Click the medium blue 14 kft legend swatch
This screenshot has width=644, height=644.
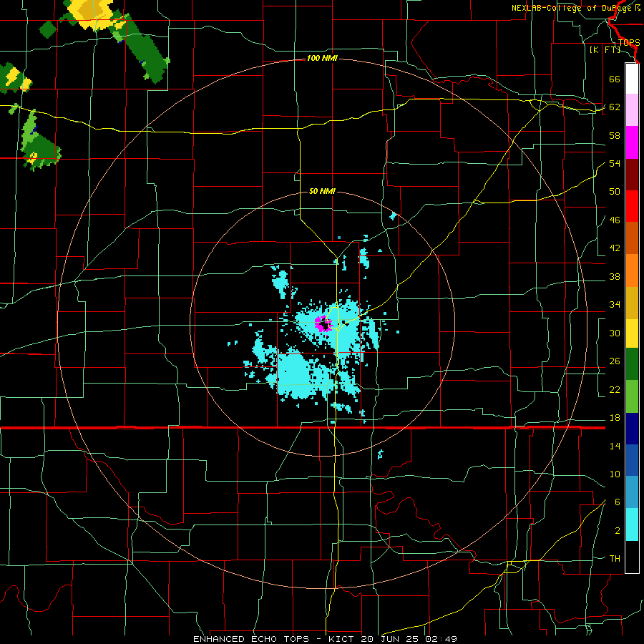click(632, 459)
